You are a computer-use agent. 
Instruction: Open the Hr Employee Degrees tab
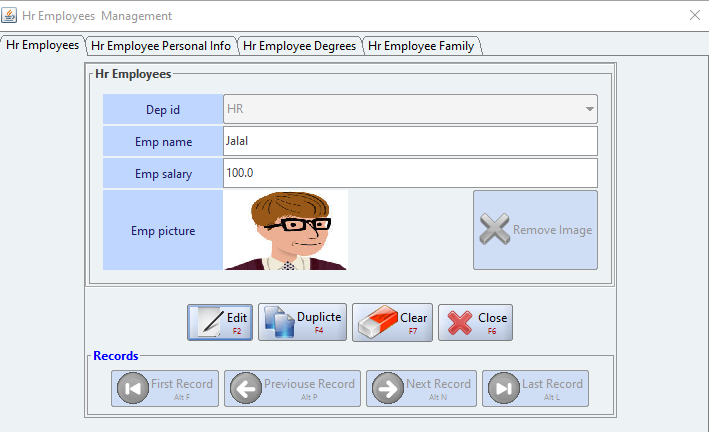tap(300, 46)
